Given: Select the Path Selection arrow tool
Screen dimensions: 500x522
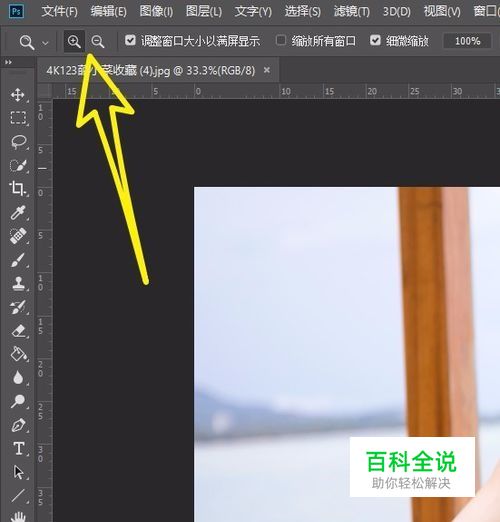Looking at the screenshot, I should click(x=18, y=472).
